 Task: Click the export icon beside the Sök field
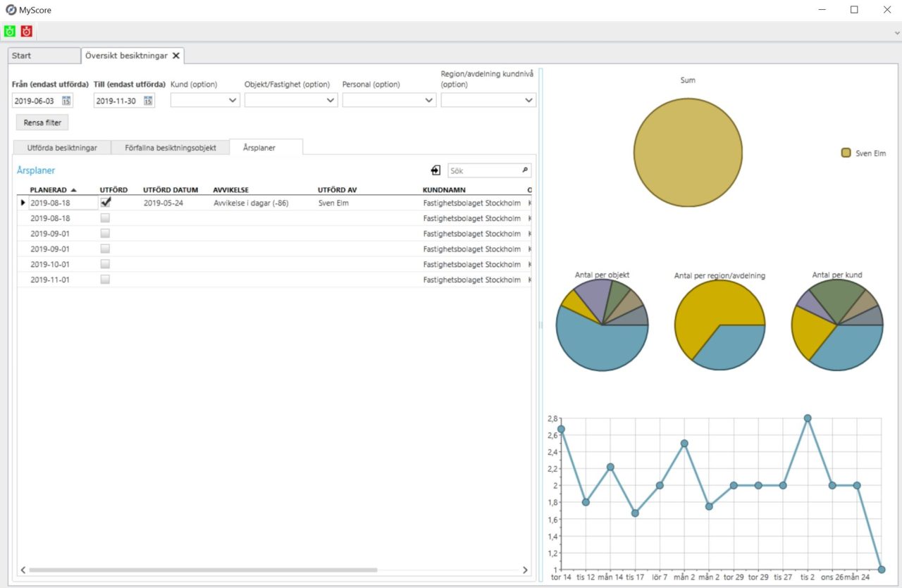pyautogui.click(x=436, y=170)
